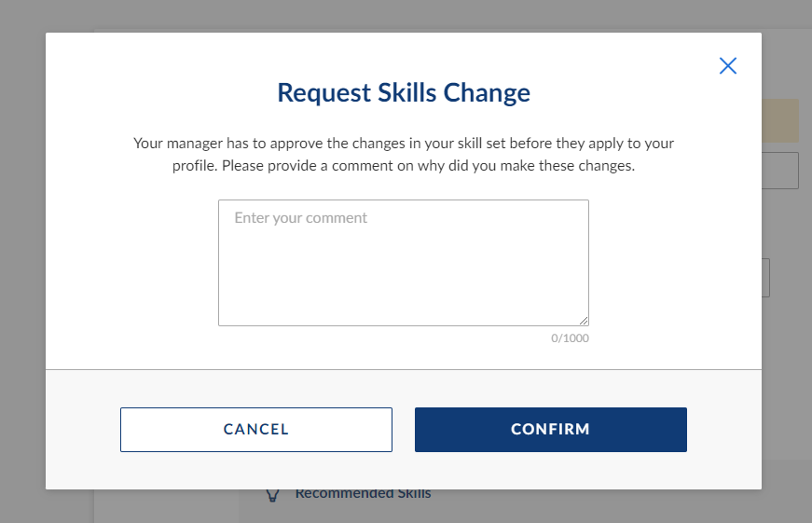This screenshot has width=812, height=523.
Task: Close the Request Skills Change dialog
Action: (x=727, y=66)
